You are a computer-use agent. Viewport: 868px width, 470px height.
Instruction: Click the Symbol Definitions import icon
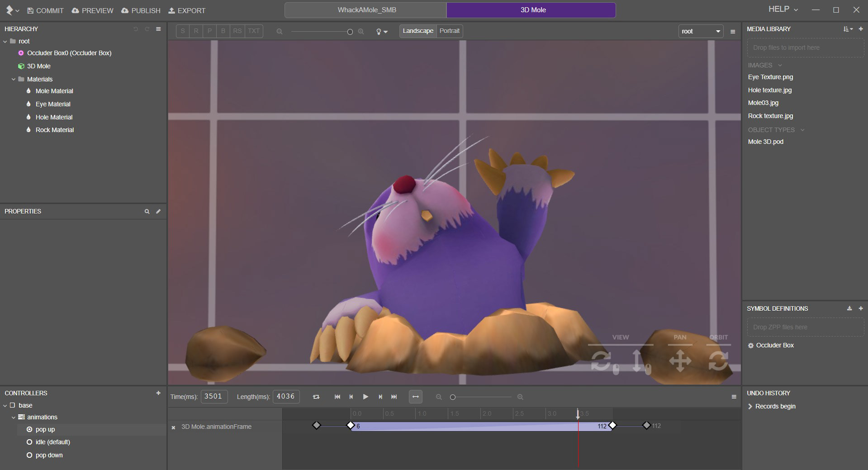click(849, 309)
